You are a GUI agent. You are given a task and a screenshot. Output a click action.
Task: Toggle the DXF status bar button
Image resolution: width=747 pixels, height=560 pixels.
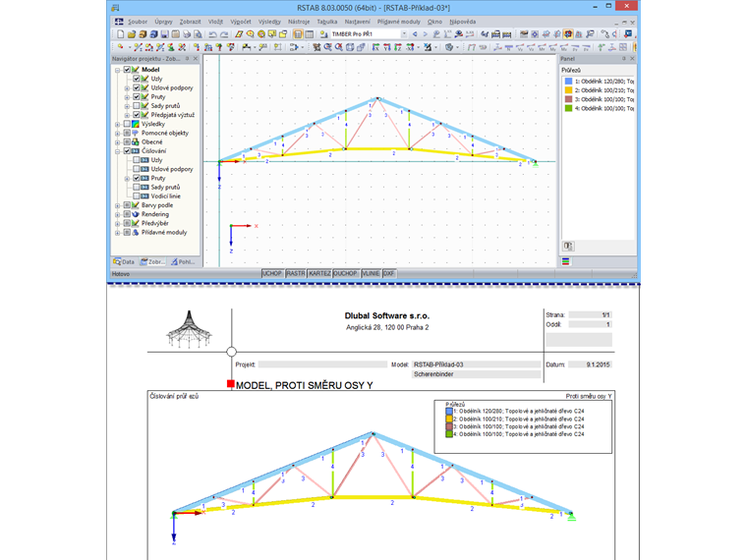click(389, 273)
